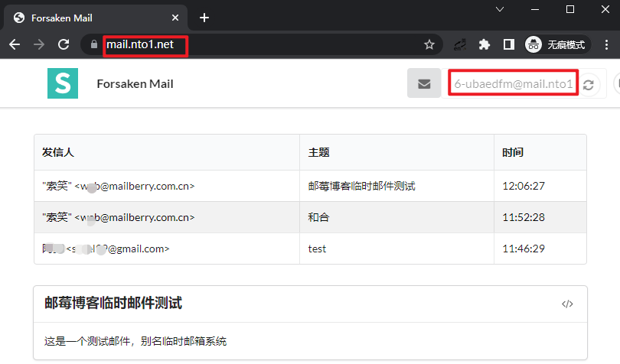Select the Forsaken Mail tab
The height and width of the screenshot is (364, 620).
[x=95, y=18]
